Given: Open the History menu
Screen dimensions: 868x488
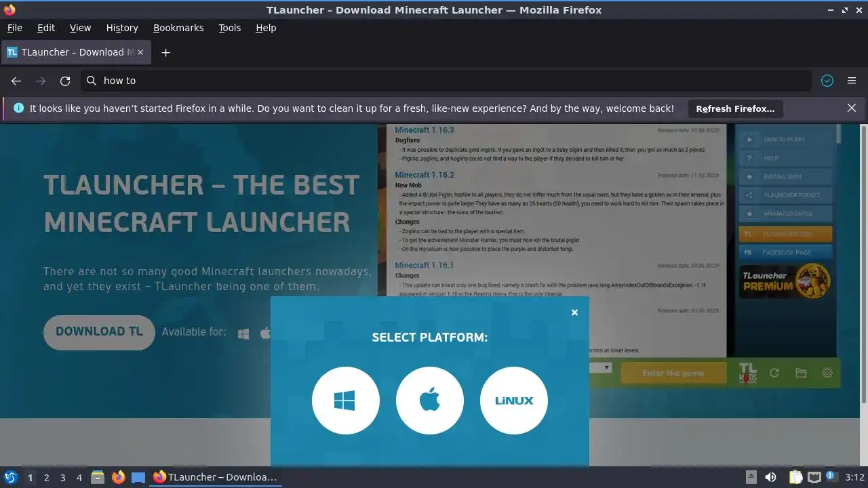Looking at the screenshot, I should [122, 28].
